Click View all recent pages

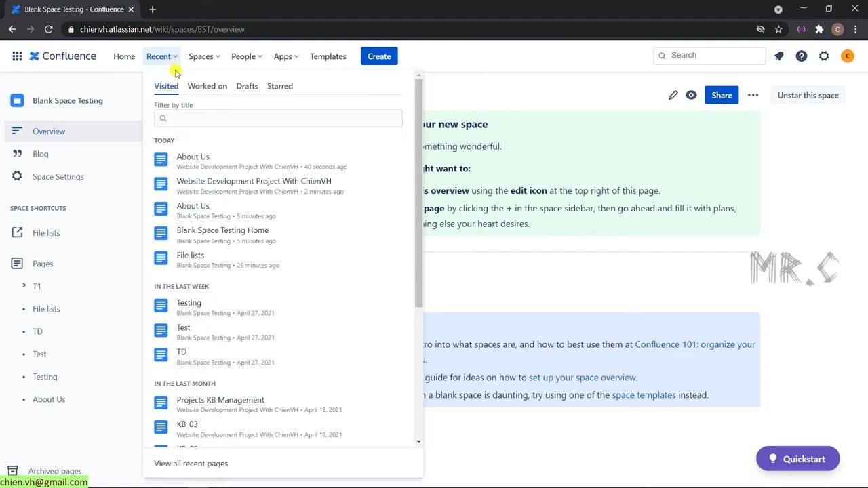pyautogui.click(x=191, y=464)
